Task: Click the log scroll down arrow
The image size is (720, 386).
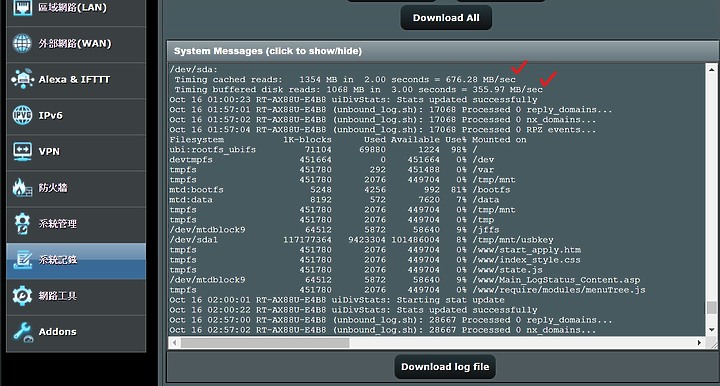Action: [x=711, y=330]
